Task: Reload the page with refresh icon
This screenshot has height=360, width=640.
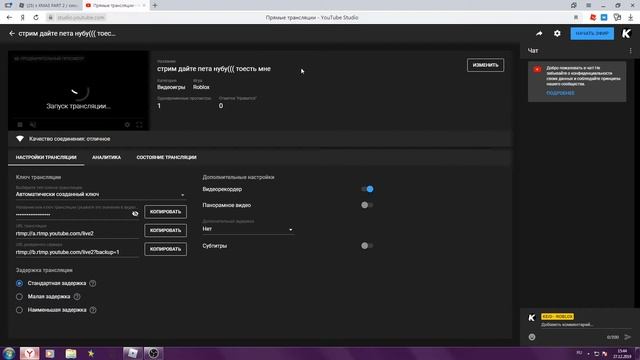Action: click(x=36, y=18)
